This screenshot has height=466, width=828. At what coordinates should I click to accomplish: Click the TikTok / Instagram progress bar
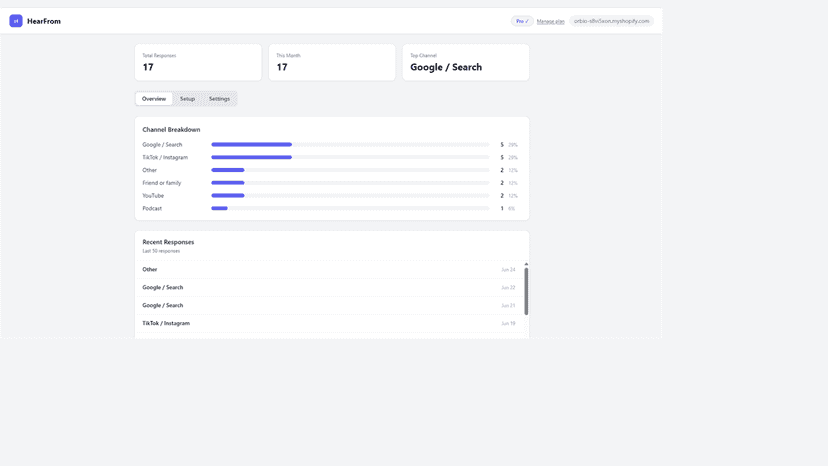(350, 157)
